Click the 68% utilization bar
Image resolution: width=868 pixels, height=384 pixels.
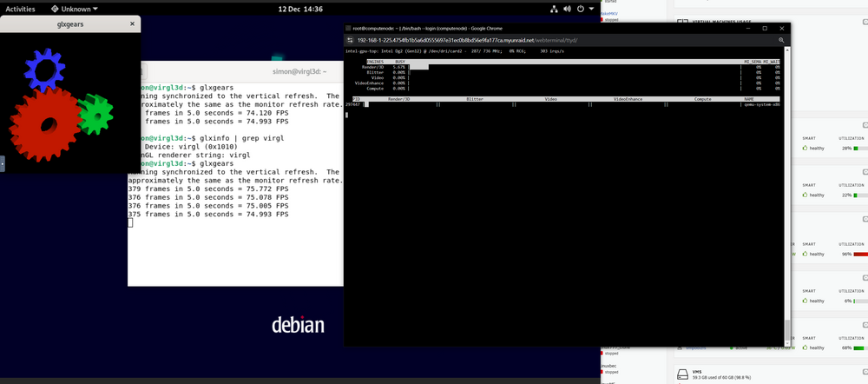coord(861,348)
